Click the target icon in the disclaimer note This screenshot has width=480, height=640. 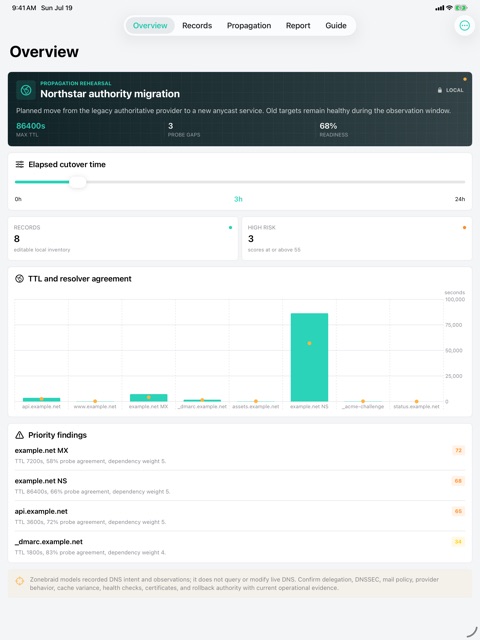20,581
